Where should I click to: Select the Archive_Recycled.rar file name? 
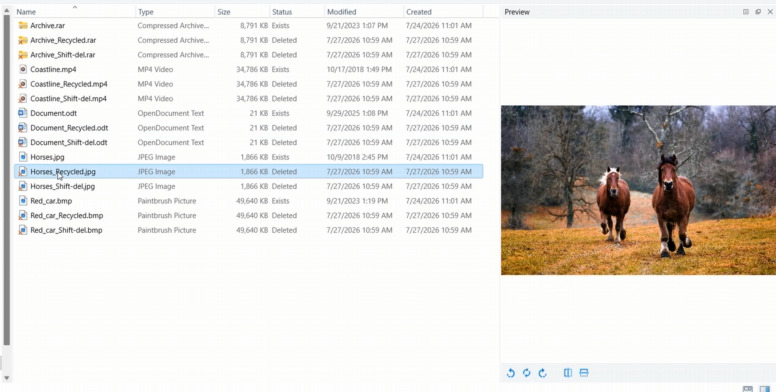63,40
